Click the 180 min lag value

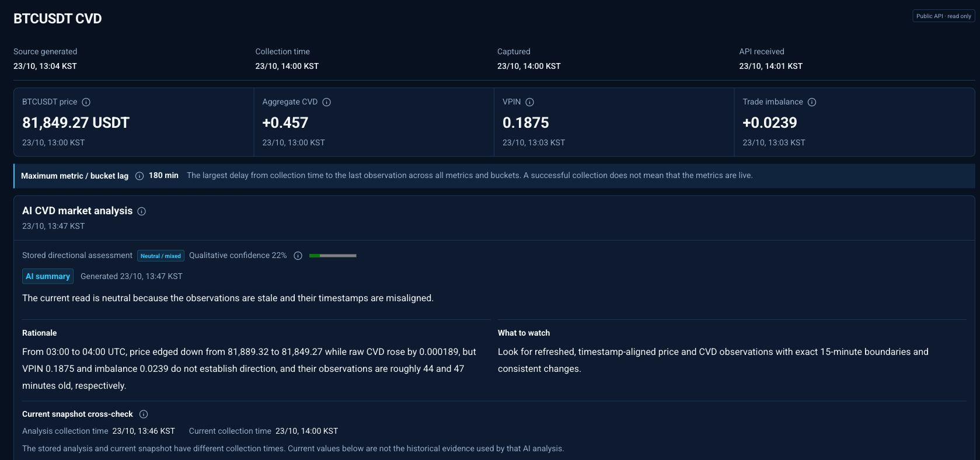pyautogui.click(x=163, y=176)
